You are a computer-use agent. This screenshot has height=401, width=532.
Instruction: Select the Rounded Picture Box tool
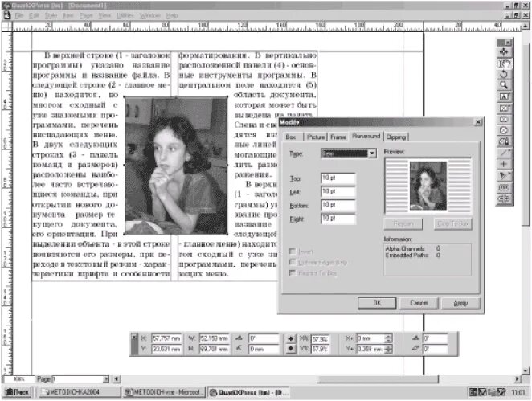click(x=504, y=120)
